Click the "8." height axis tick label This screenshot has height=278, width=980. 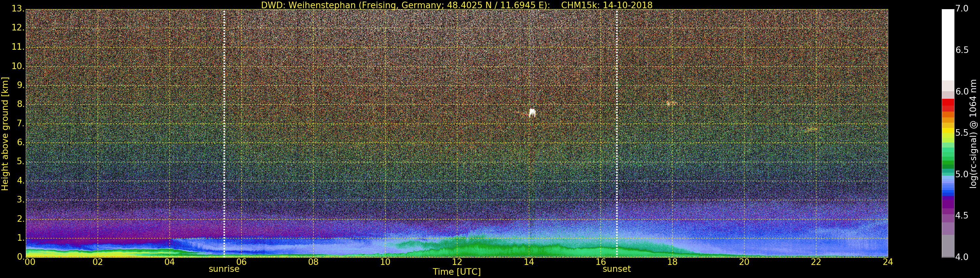tap(20, 104)
